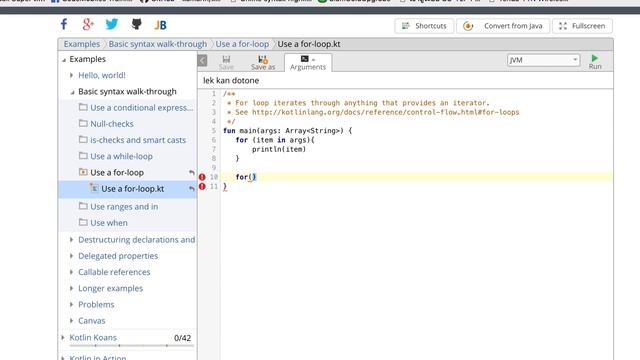The image size is (640, 360).
Task: Go to Examples breadcrumb
Action: tap(82, 44)
